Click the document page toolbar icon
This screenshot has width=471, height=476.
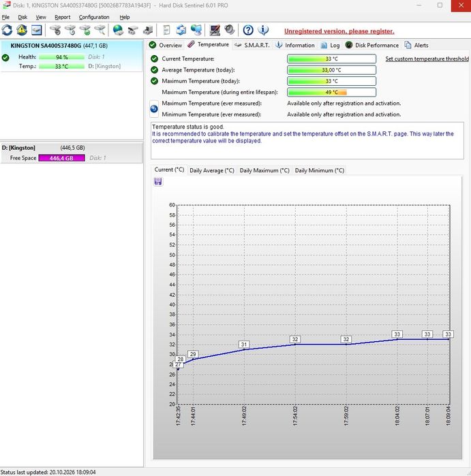click(166, 30)
